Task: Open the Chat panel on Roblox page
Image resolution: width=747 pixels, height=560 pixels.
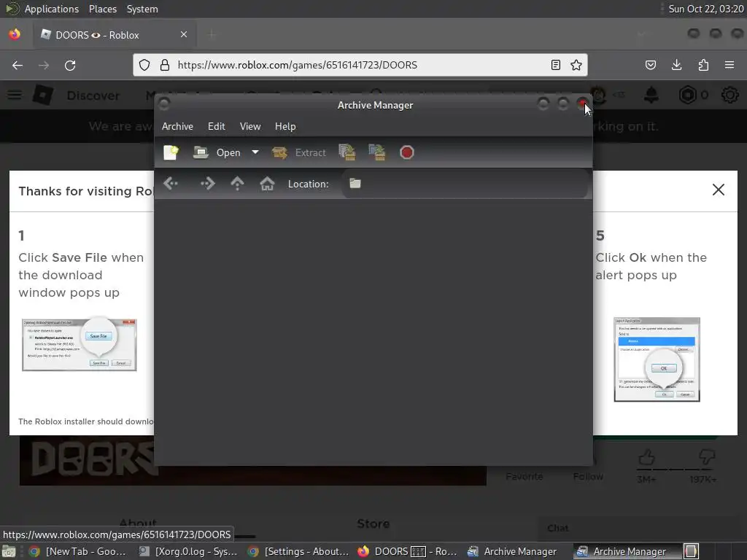Action: [x=558, y=528]
